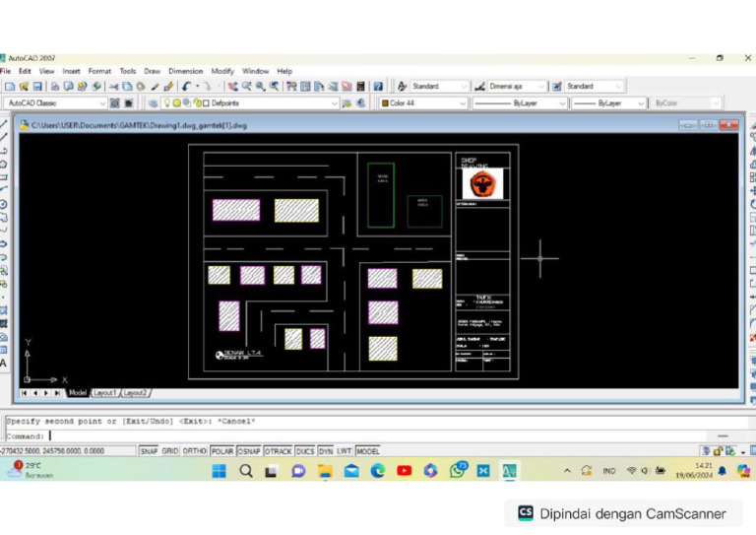This screenshot has height=535, width=756.
Task: Open the Layer Properties Manager icon
Action: coord(154,103)
